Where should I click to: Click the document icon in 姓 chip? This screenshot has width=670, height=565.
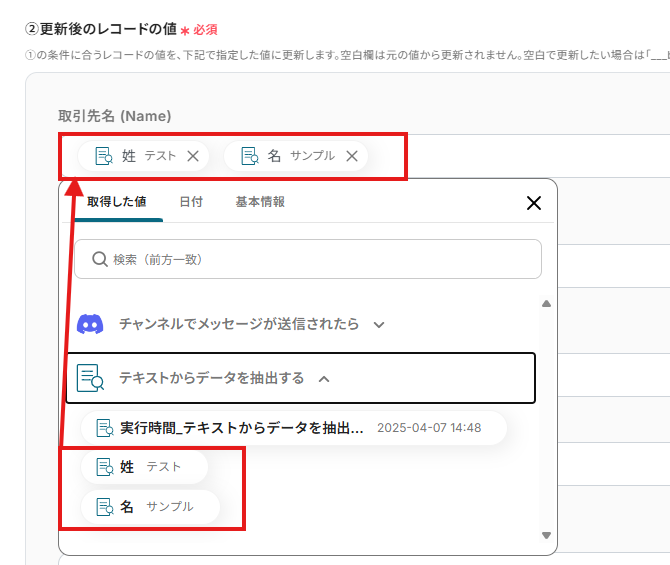(x=104, y=156)
